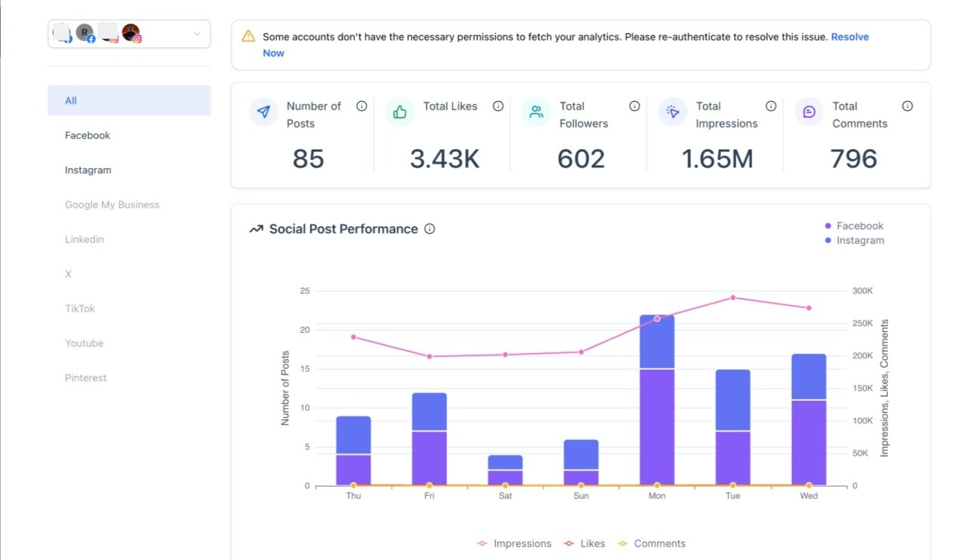Viewport: 959px width, 560px height.
Task: Click the thumbs-up Total Likes icon
Action: point(400,112)
